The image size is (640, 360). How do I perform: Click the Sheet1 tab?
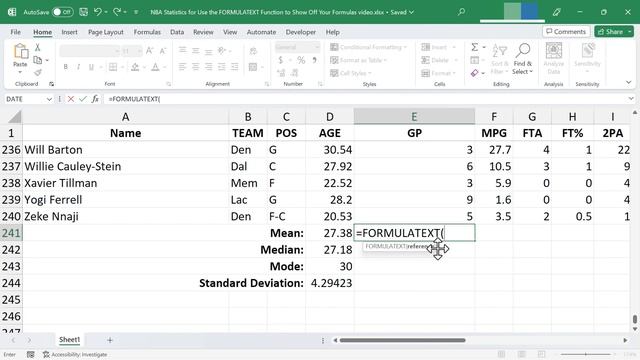tap(69, 340)
